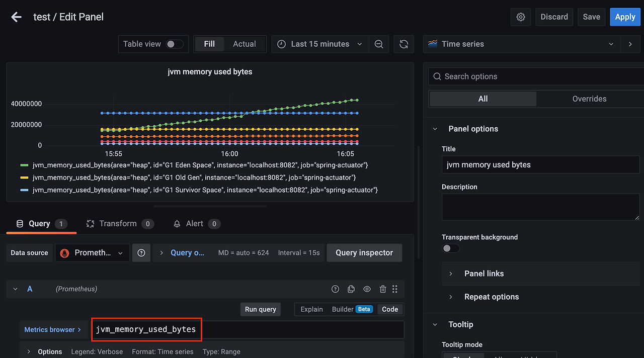Select the All options tab
Screen dimensions: 644x358
click(x=483, y=99)
